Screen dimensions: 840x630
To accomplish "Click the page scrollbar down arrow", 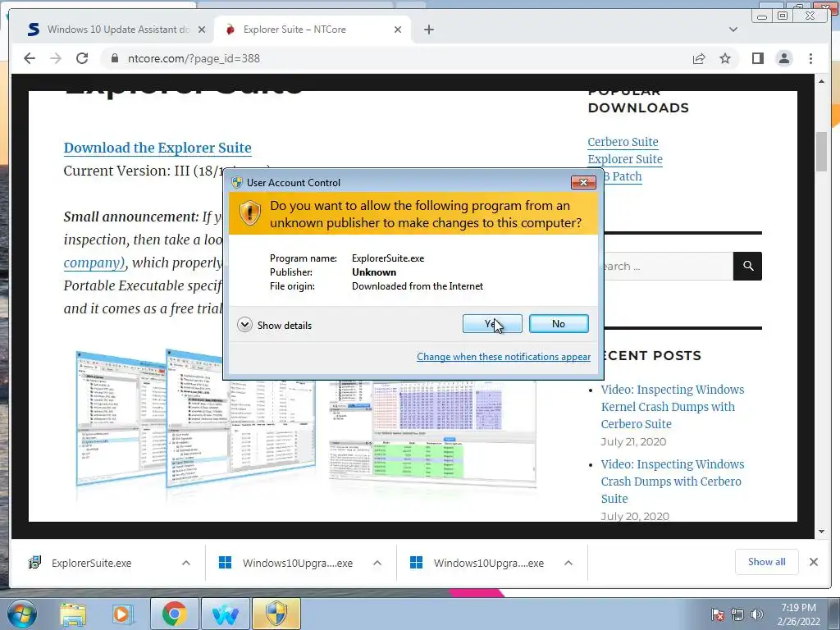I will [822, 532].
